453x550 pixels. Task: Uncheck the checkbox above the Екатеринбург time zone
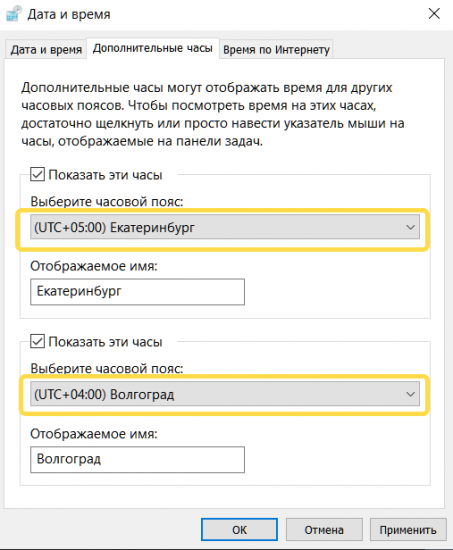[37, 174]
